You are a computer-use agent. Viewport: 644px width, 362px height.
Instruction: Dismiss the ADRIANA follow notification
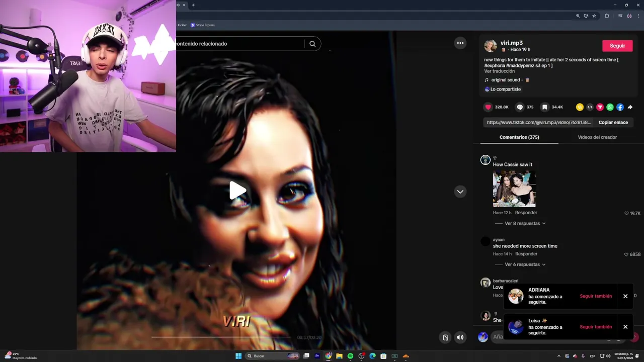tap(625, 296)
